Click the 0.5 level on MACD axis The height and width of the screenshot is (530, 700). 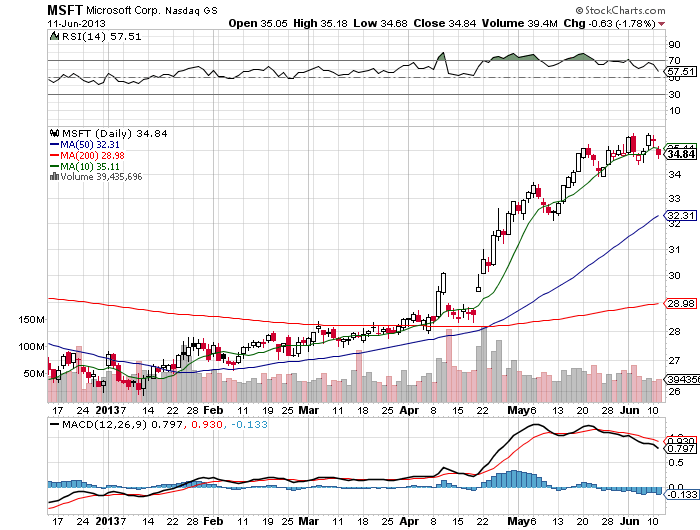pyautogui.click(x=675, y=463)
